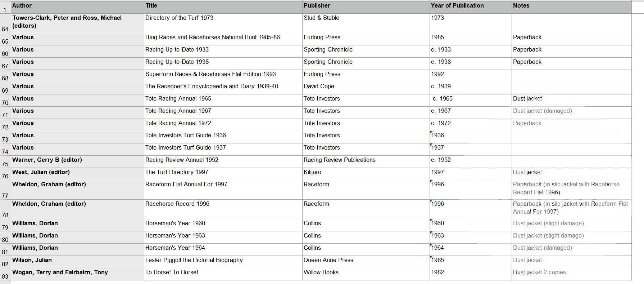Select the David Cope publisher cell
The image size is (644, 284).
coord(366,88)
